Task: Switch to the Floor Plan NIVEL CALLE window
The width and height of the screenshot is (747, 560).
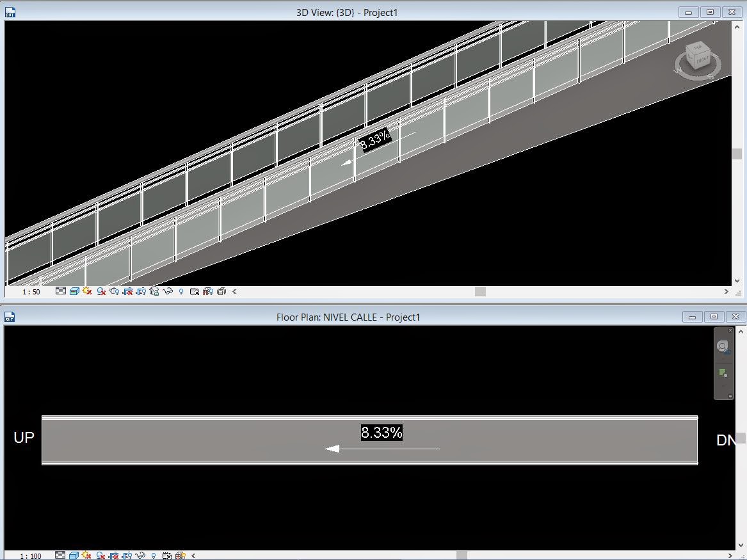Action: pyautogui.click(x=349, y=316)
